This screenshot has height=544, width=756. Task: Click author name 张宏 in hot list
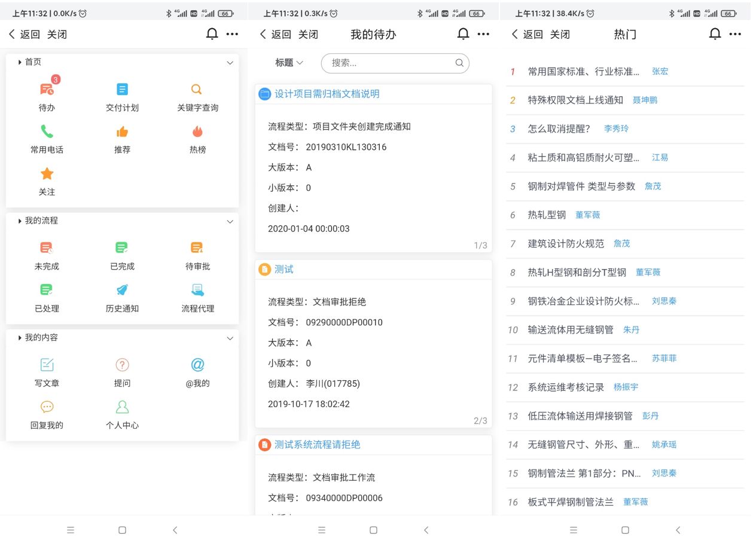[660, 71]
